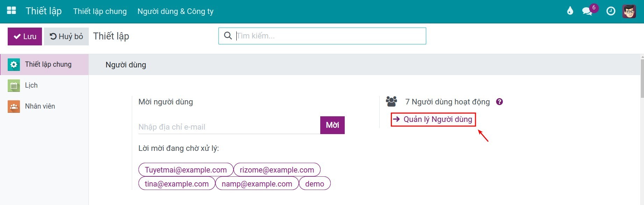The image size is (644, 205).
Task: Open the apps grid menu icon
Action: (x=12, y=10)
